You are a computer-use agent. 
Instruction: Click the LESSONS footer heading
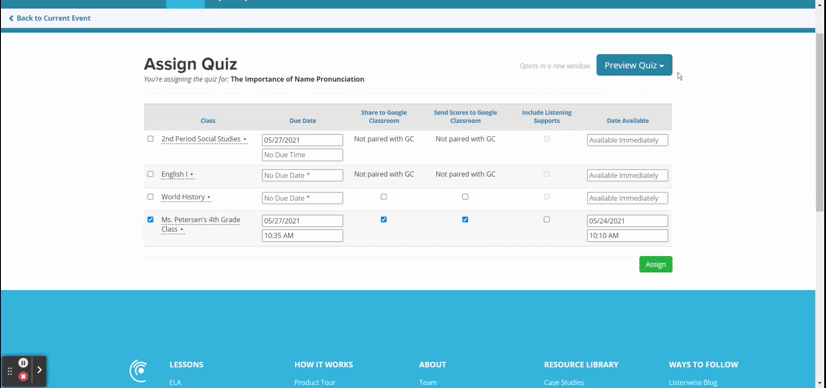[x=186, y=364]
